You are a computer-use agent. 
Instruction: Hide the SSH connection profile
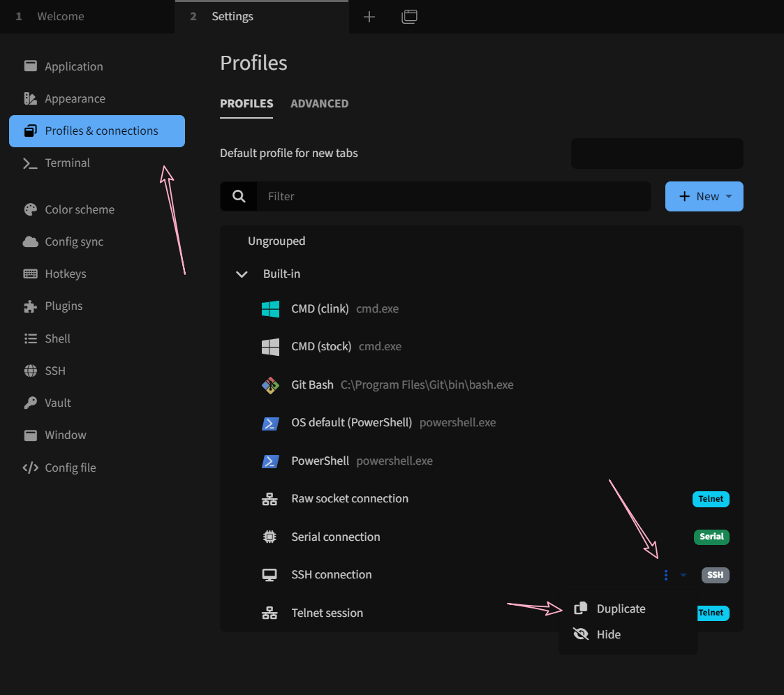coord(608,634)
